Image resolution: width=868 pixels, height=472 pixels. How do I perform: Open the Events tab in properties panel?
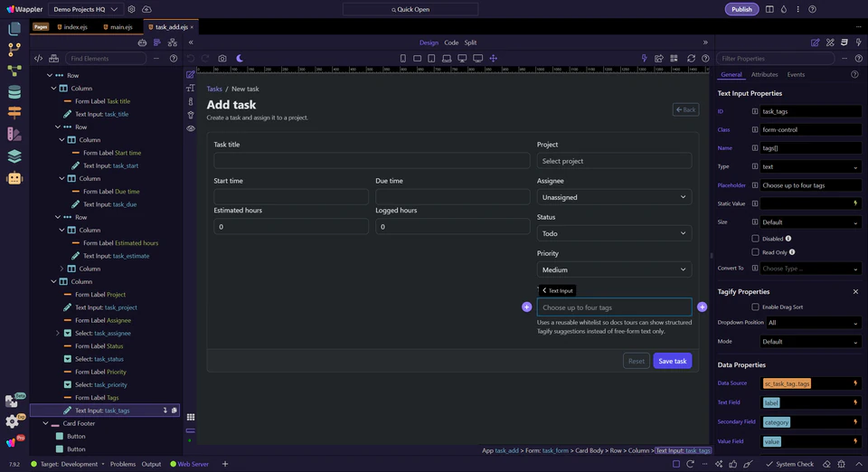796,75
